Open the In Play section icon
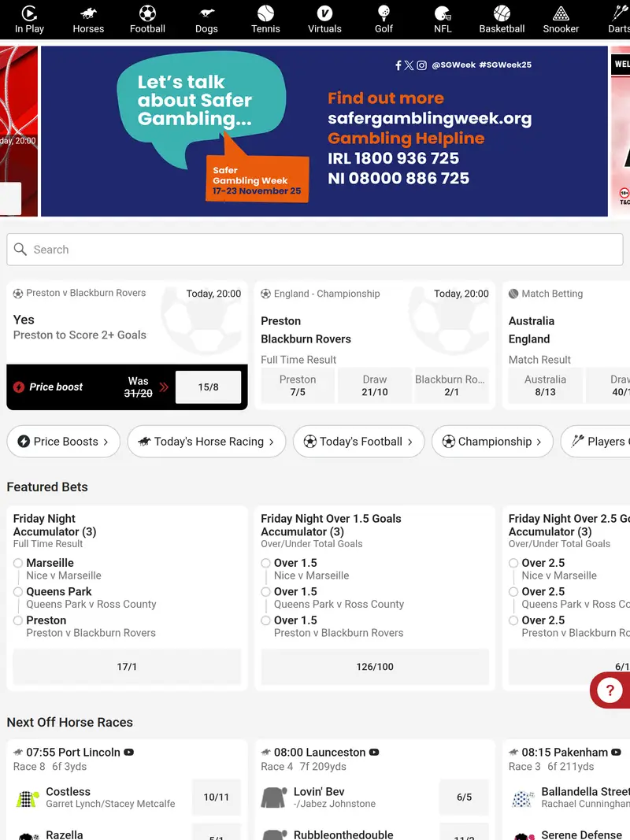The width and height of the screenshot is (630, 840). (x=29, y=13)
